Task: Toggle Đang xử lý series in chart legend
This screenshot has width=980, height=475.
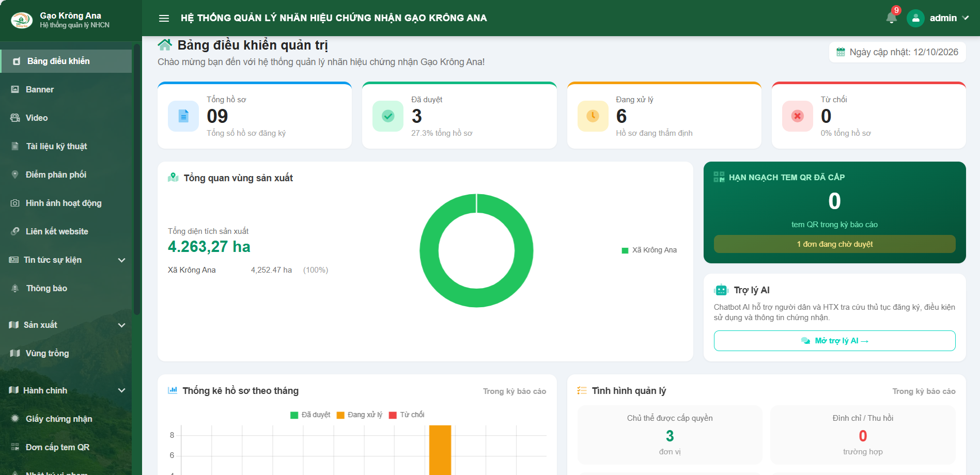Action: [x=359, y=415]
